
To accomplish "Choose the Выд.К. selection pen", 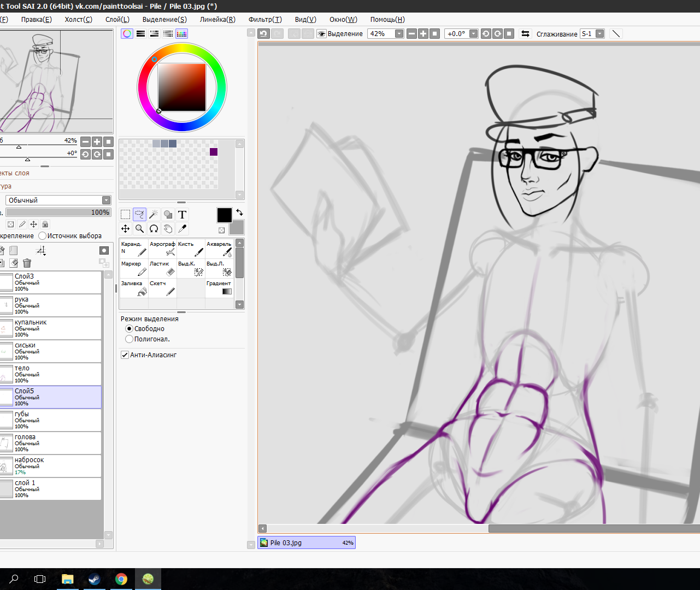I will 191,268.
